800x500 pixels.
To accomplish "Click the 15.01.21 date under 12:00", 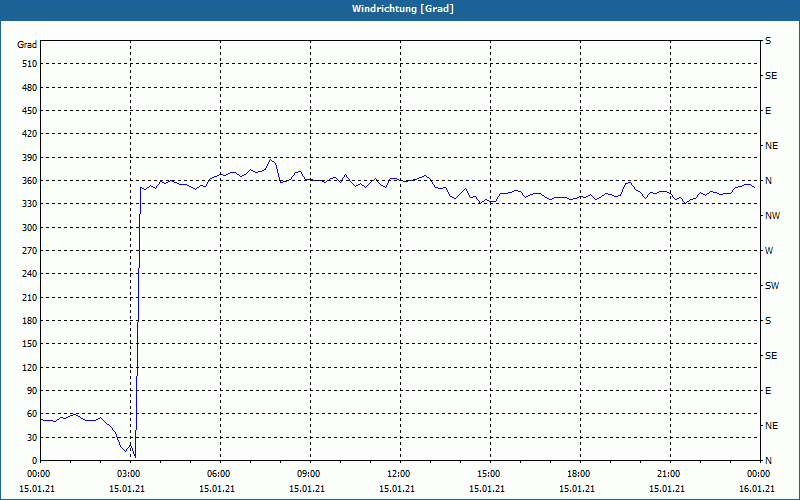I will [x=397, y=489].
